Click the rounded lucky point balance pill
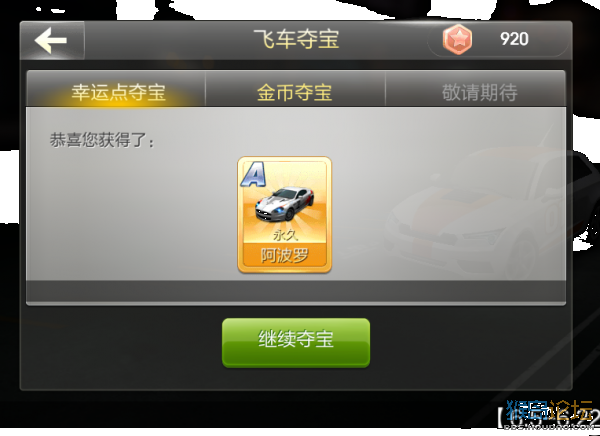 [x=498, y=40]
